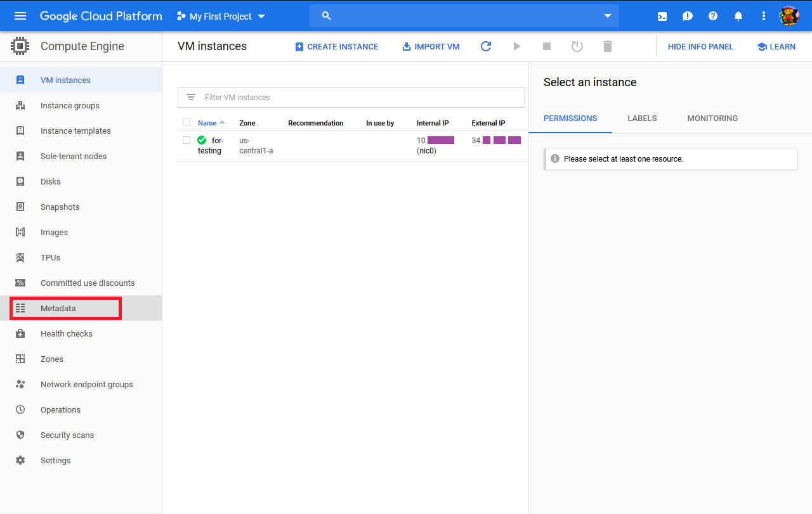Click the Recommendation column header

point(316,123)
